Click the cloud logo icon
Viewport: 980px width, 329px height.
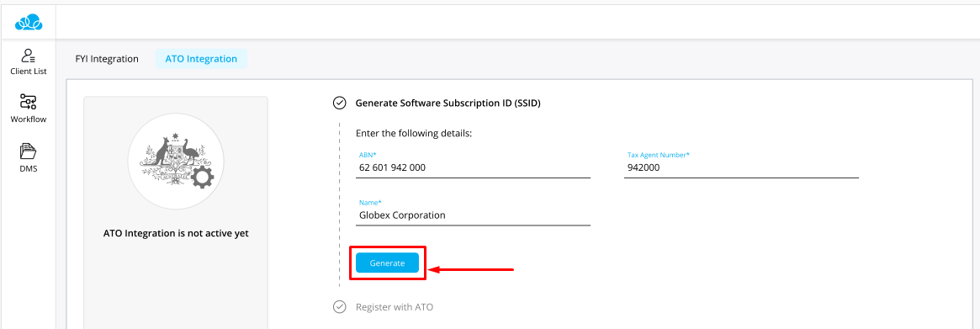tap(28, 24)
